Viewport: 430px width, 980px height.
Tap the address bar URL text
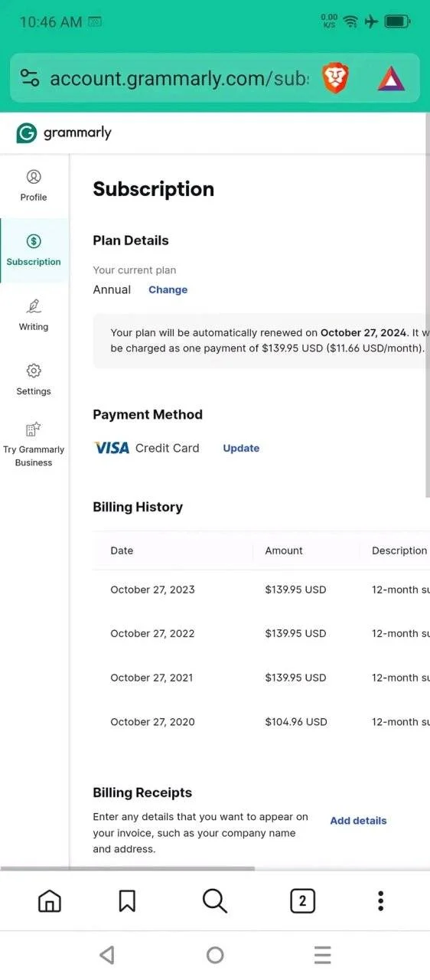[179, 78]
